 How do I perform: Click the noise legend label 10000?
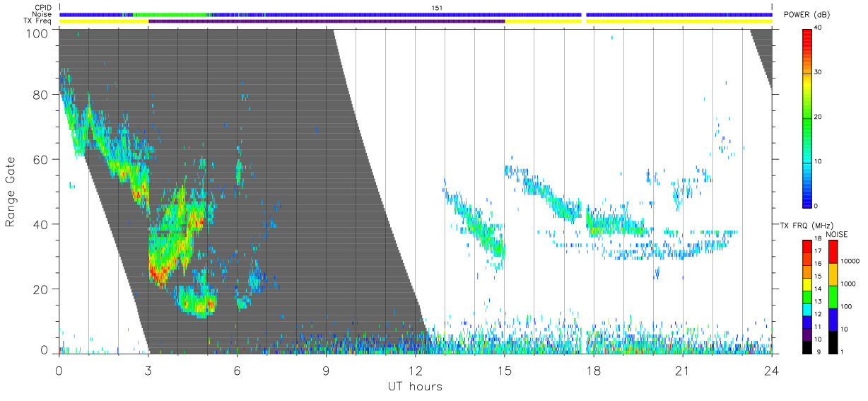849,261
